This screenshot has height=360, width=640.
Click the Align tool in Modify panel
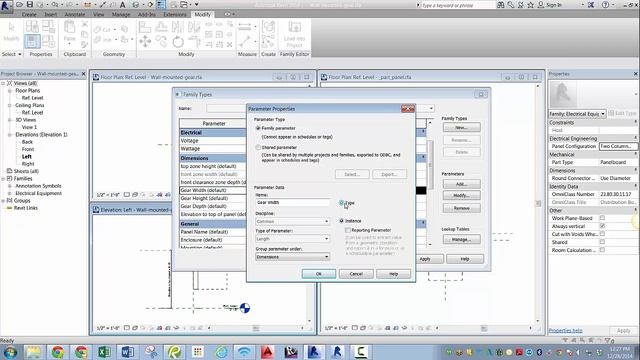144,27
